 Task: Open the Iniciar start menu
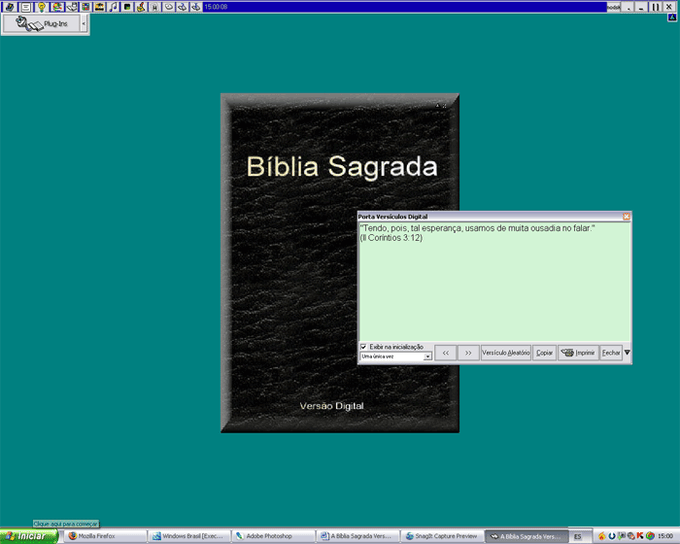click(x=28, y=536)
